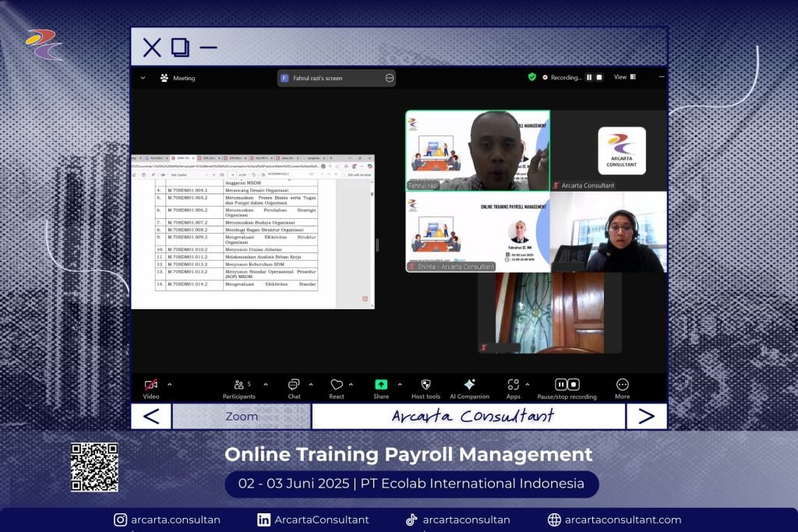Open the View layout menu
Screen dimensions: 798x532
[625, 77]
